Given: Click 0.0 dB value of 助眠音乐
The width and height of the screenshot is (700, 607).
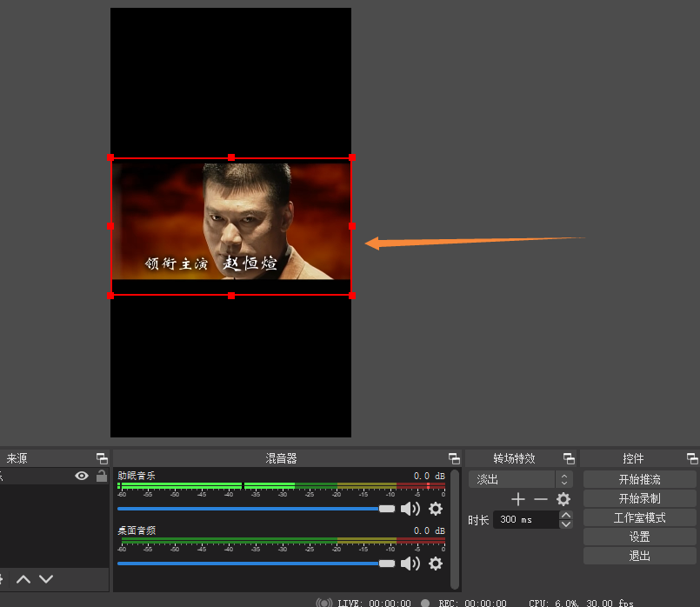Looking at the screenshot, I should click(430, 476).
